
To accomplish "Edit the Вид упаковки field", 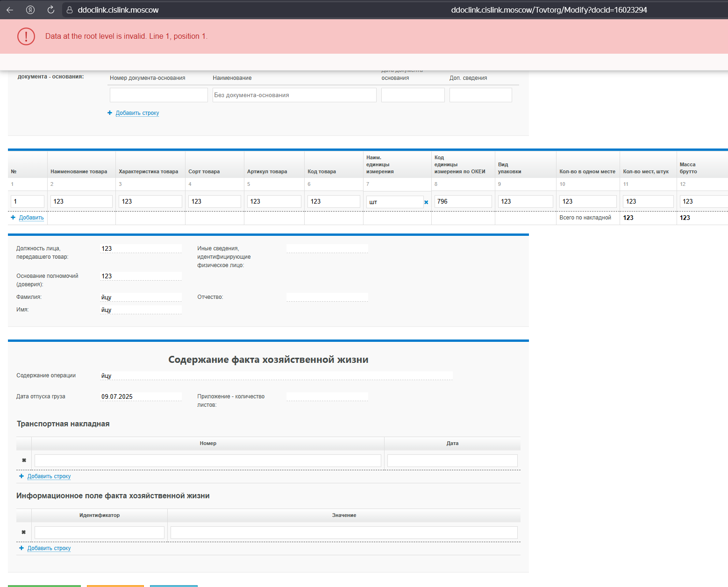I will (526, 201).
